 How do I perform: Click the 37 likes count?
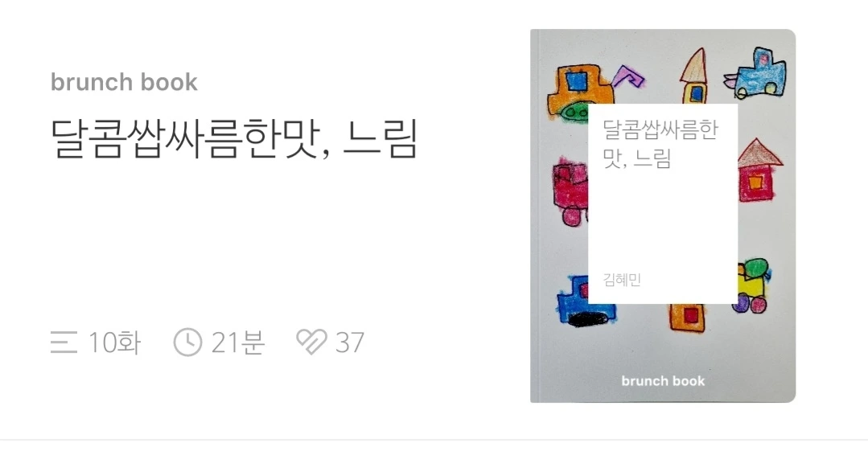349,342
